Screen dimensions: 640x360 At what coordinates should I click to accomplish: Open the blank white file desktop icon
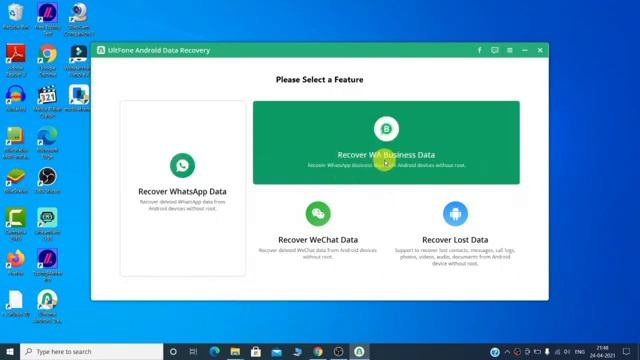point(16,303)
